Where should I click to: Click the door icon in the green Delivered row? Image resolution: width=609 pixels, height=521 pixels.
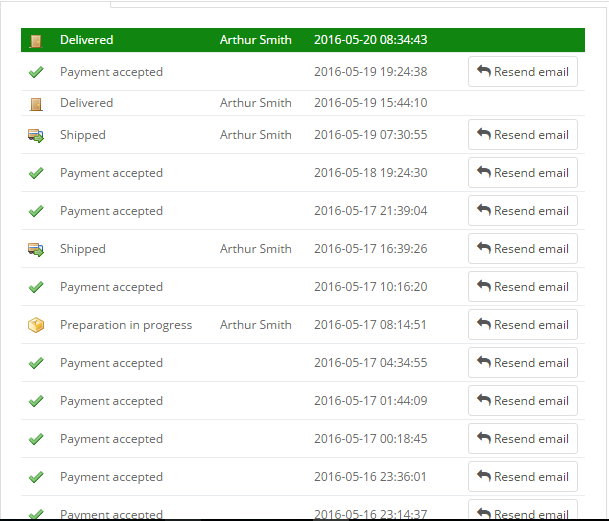point(36,40)
